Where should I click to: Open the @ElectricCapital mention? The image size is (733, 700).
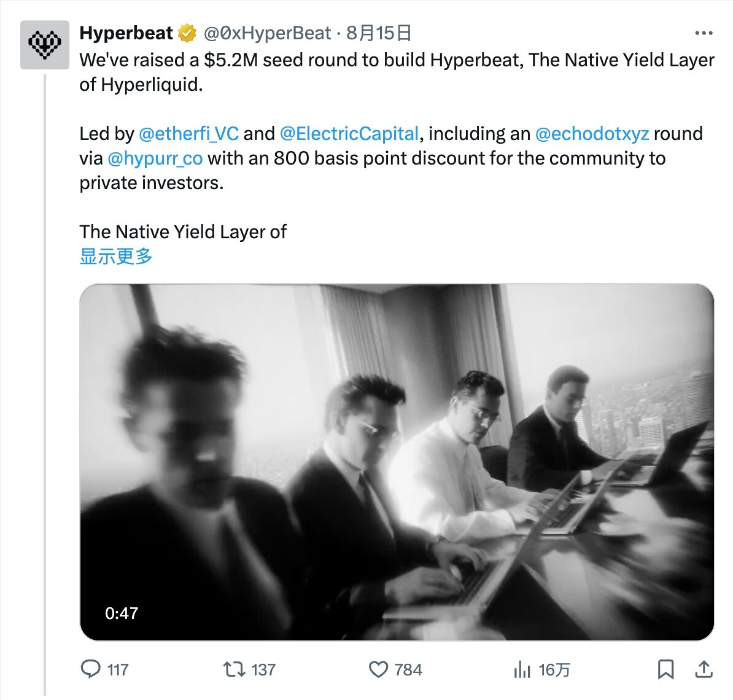[x=349, y=134]
